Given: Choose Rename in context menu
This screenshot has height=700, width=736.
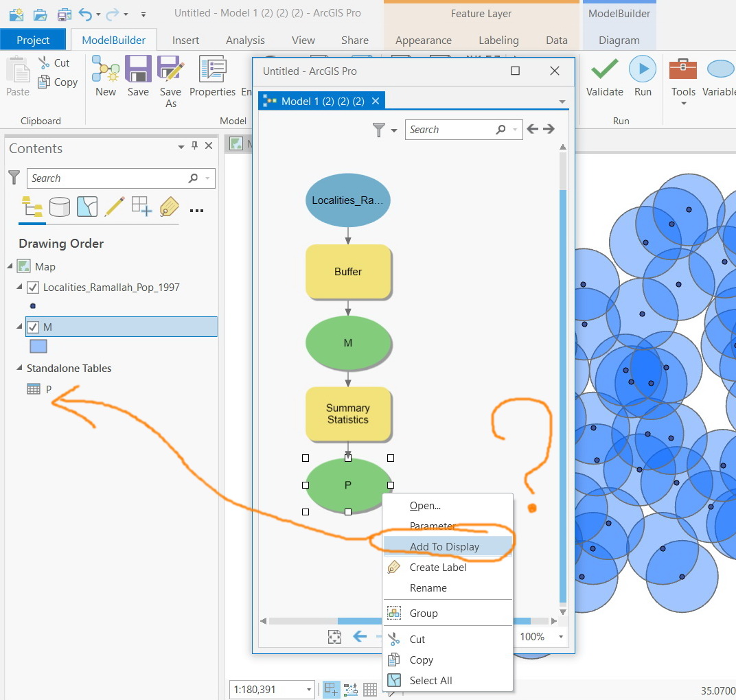Looking at the screenshot, I should pyautogui.click(x=448, y=588).
